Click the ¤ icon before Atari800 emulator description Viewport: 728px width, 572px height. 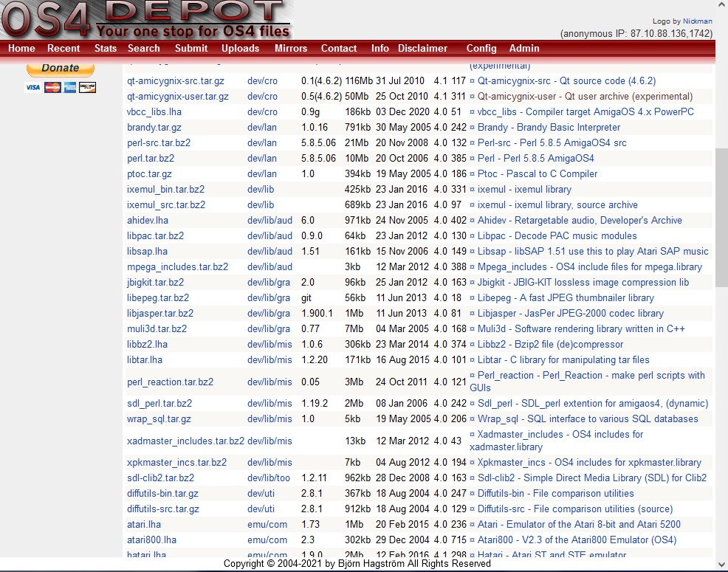coord(473,540)
